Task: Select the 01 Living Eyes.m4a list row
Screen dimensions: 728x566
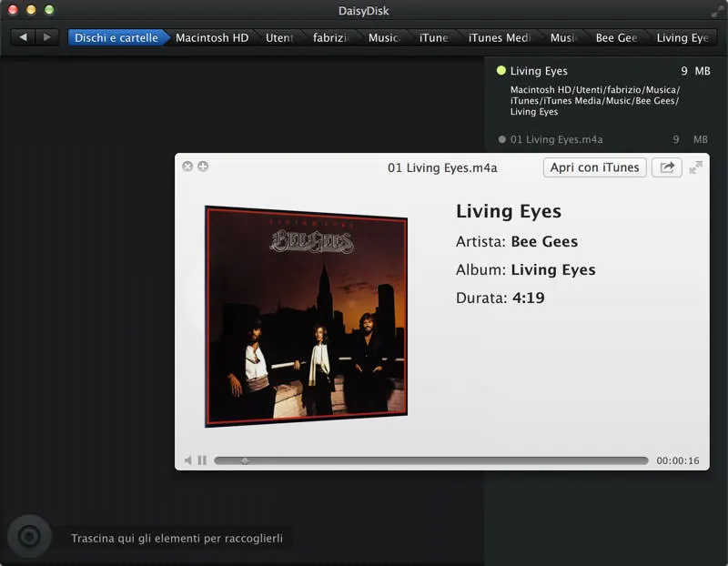Action: coord(603,139)
